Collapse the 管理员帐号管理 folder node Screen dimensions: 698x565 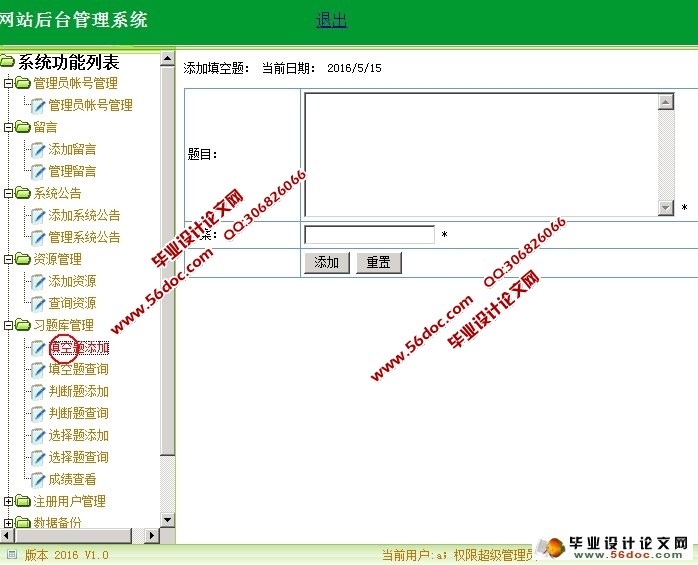[8, 83]
